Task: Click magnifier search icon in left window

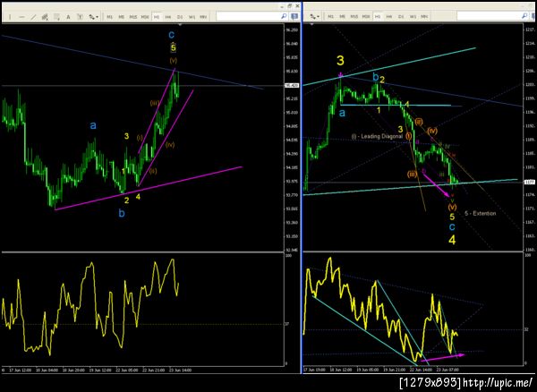Action: pyautogui.click(x=284, y=16)
